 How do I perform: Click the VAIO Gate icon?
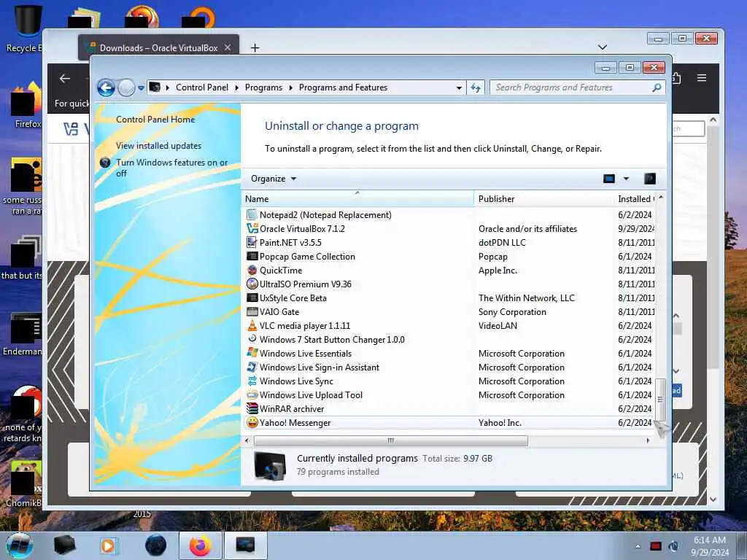(x=252, y=311)
